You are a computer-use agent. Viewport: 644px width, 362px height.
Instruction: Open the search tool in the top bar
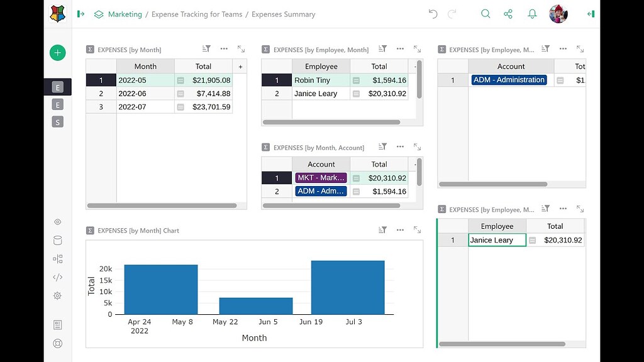pyautogui.click(x=485, y=13)
